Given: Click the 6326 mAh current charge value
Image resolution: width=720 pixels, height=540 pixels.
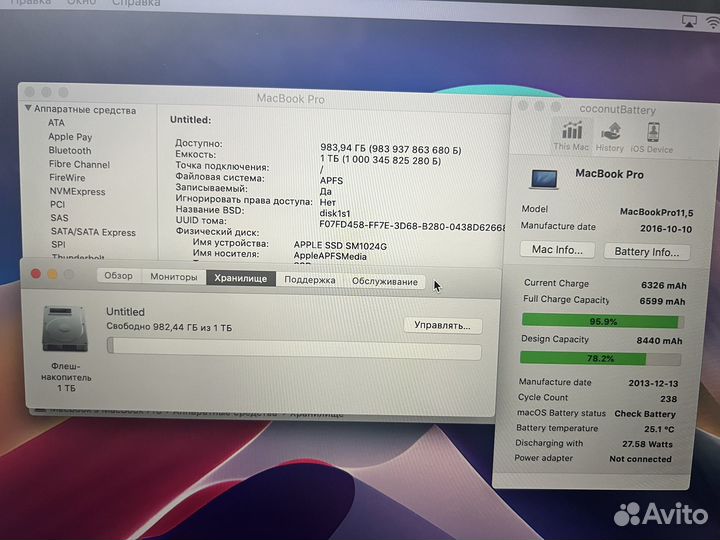Looking at the screenshot, I should coord(664,285).
